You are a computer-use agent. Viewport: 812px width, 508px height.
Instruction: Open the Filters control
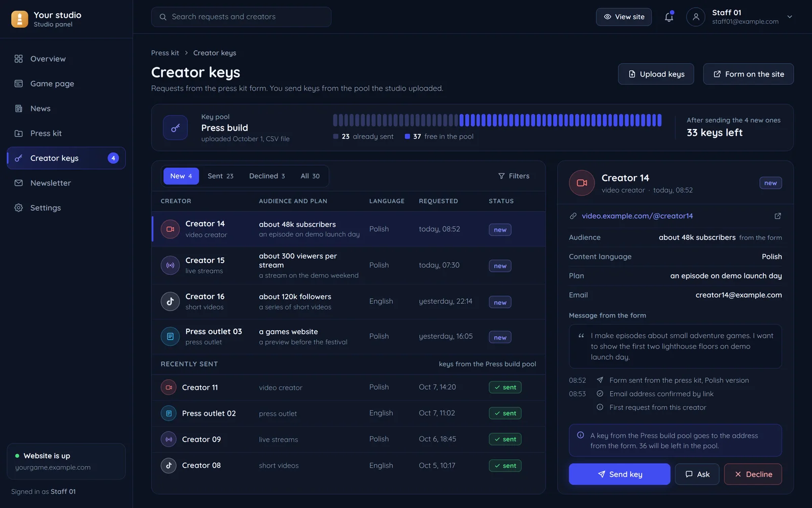tap(514, 176)
